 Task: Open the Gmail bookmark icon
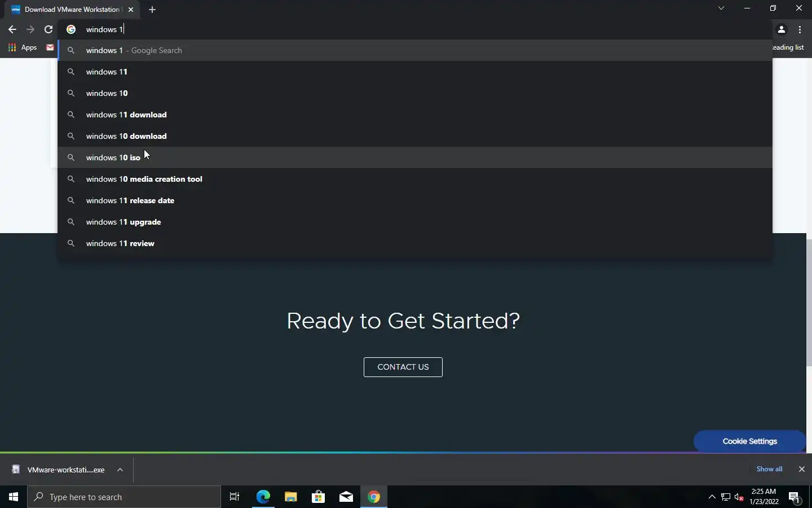tap(50, 47)
